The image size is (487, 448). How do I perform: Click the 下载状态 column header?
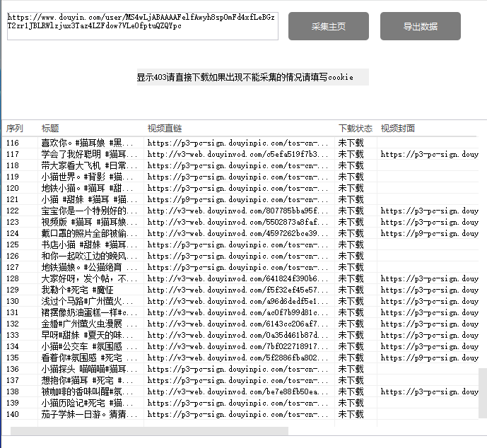coord(356,129)
